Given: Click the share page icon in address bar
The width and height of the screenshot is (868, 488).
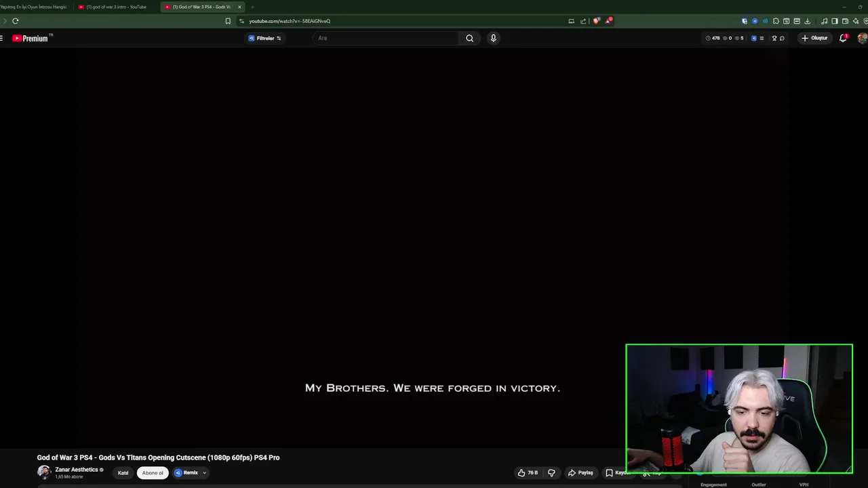Looking at the screenshot, I should (583, 21).
